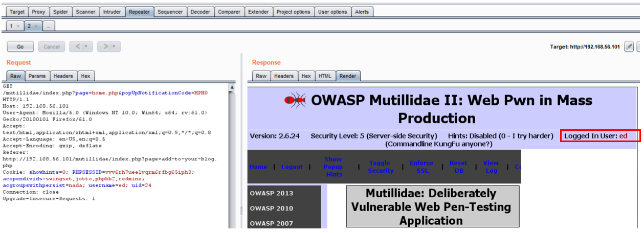Open the User options tab
Image resolution: width=644 pixels, height=233 pixels.
[x=332, y=12]
